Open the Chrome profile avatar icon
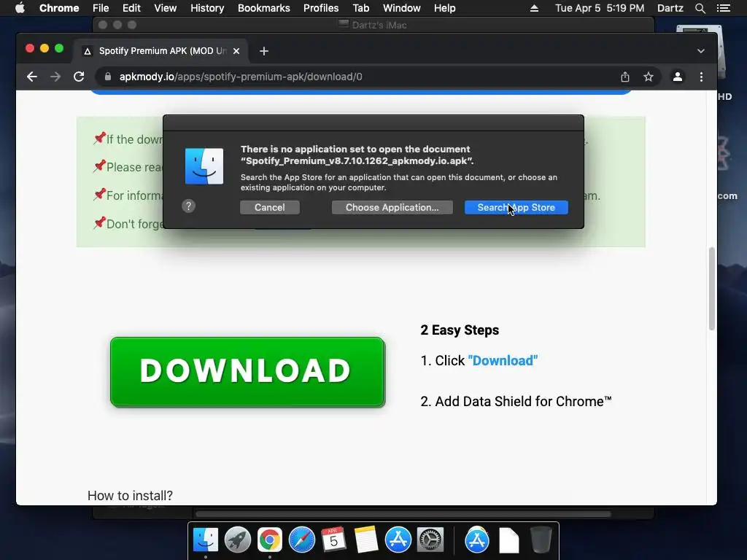 [678, 77]
